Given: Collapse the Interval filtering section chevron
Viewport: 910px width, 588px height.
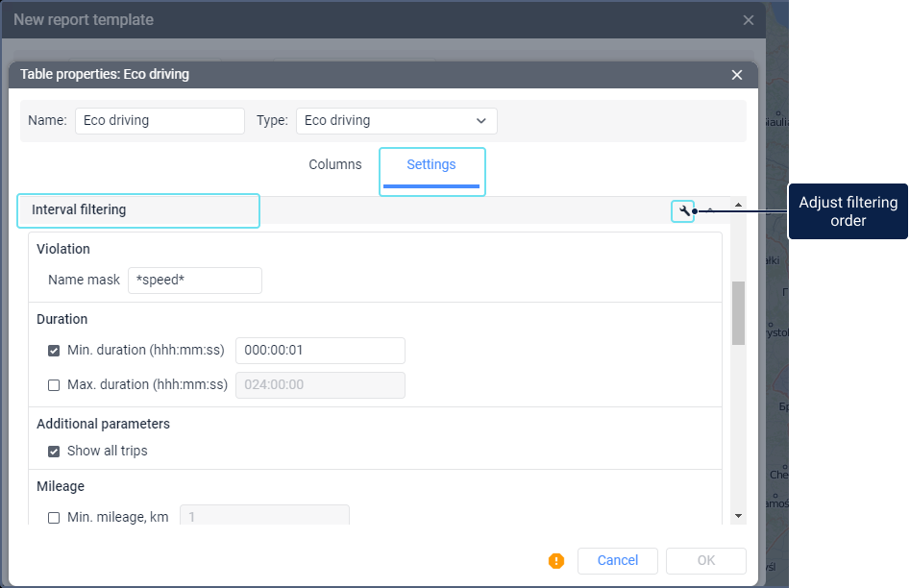Looking at the screenshot, I should (710, 211).
